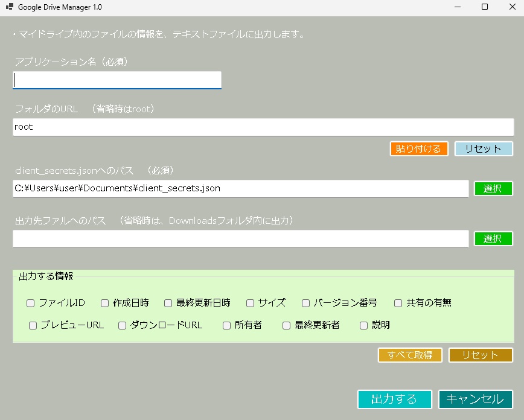Click the brown リセット button below checkboxes
The width and height of the screenshot is (524, 420).
pyautogui.click(x=481, y=355)
